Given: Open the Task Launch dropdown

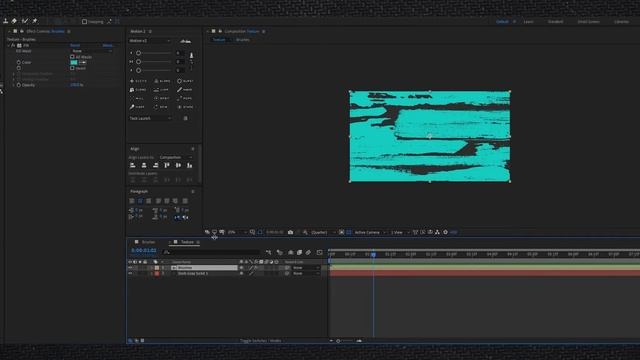Looking at the screenshot, I should [x=150, y=118].
